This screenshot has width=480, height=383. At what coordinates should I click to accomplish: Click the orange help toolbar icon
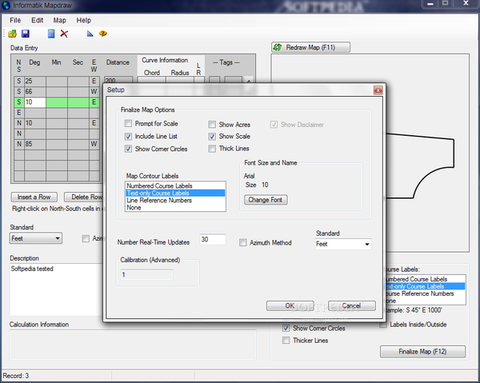103,34
